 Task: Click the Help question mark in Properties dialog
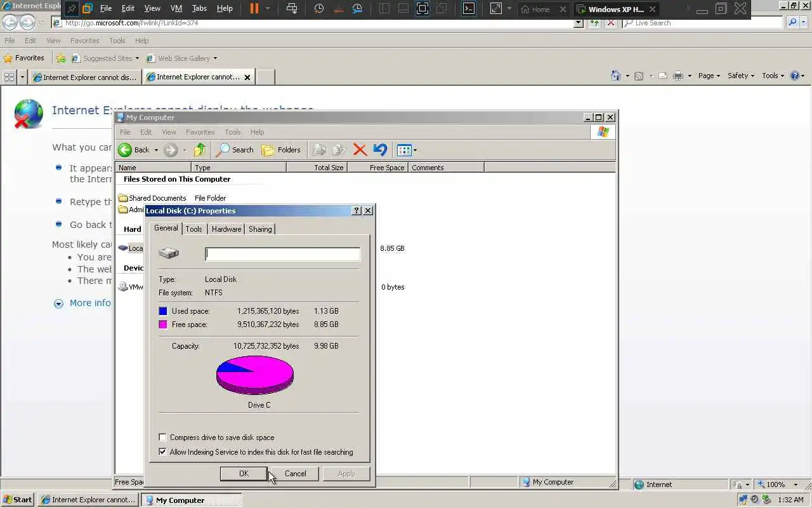356,211
